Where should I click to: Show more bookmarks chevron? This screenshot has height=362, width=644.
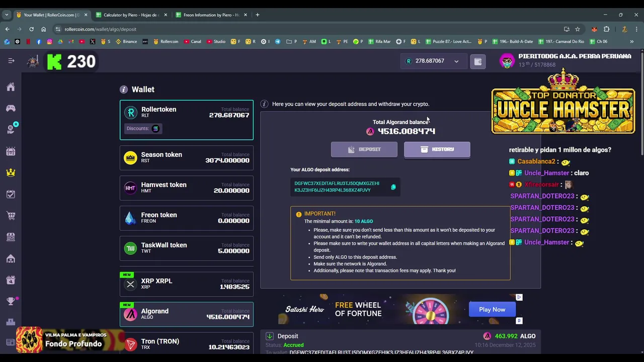tap(631, 41)
